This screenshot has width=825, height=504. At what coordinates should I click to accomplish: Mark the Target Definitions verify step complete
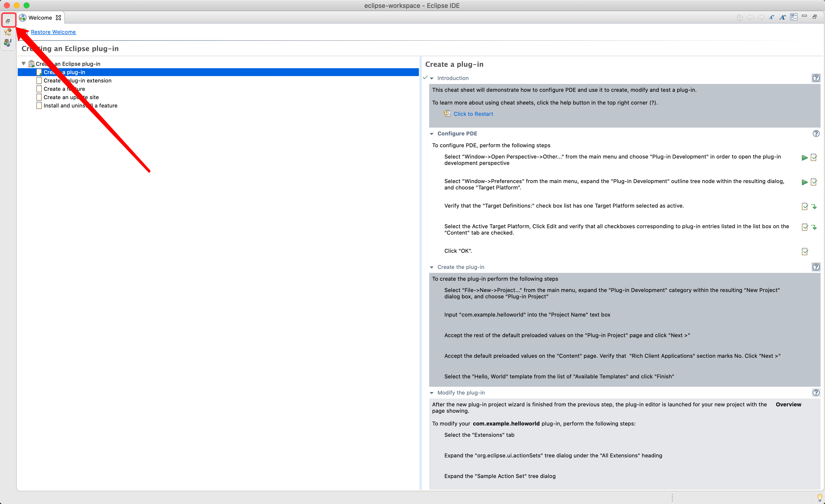[805, 206]
